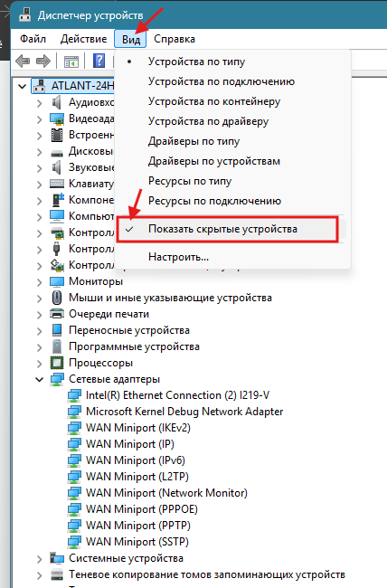
Task: Click the blue Help question-mark icon
Action: click(x=99, y=61)
